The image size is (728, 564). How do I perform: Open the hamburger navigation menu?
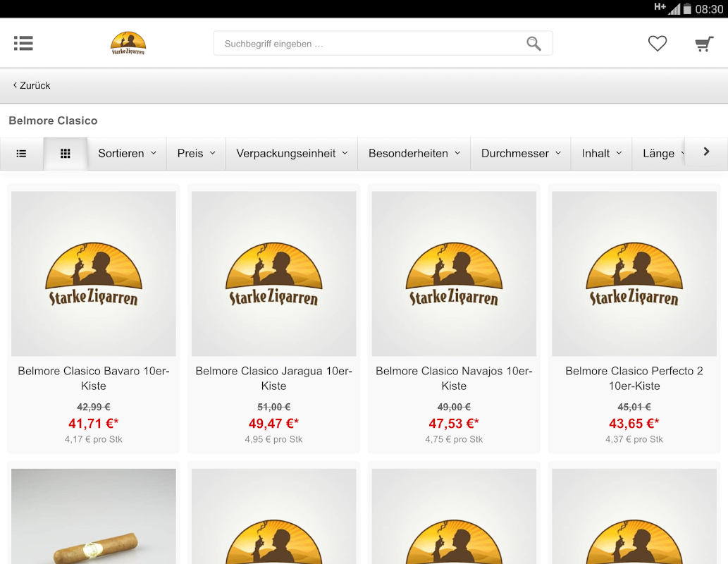[x=23, y=43]
